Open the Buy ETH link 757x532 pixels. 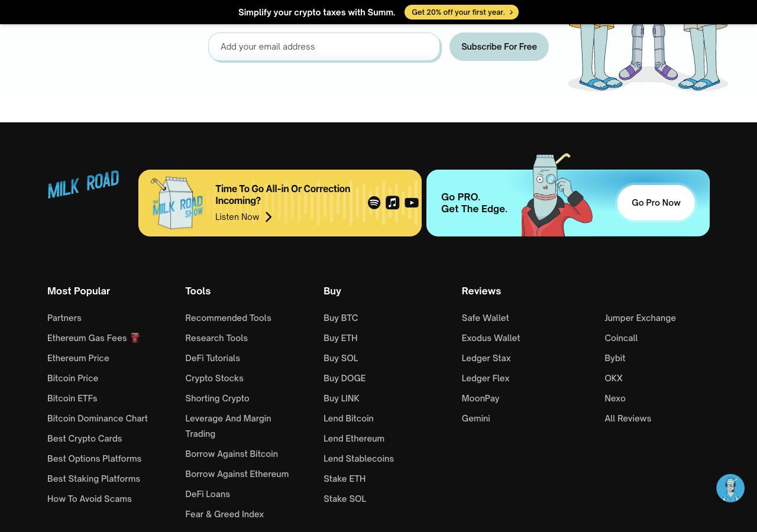point(341,338)
